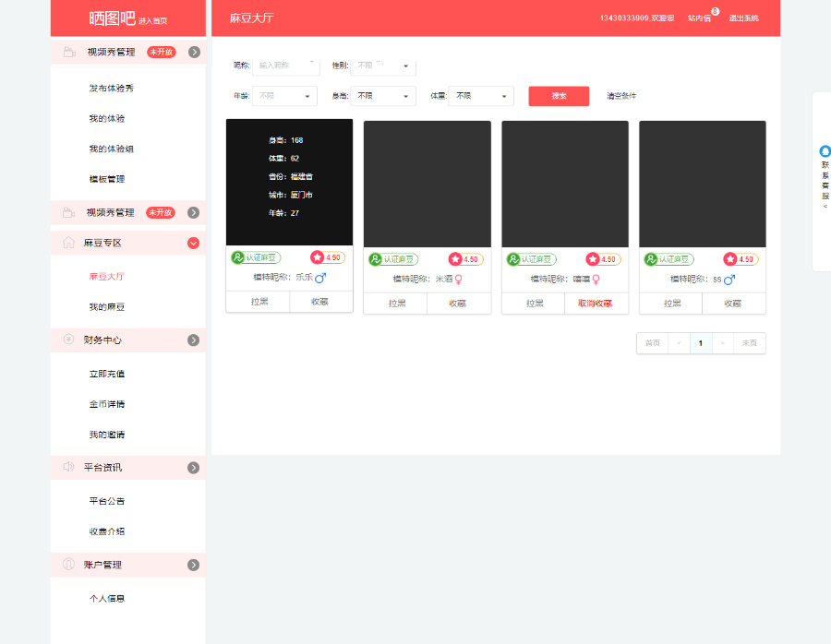Click the next page arrow in pagination
The image size is (831, 644).
tap(722, 343)
